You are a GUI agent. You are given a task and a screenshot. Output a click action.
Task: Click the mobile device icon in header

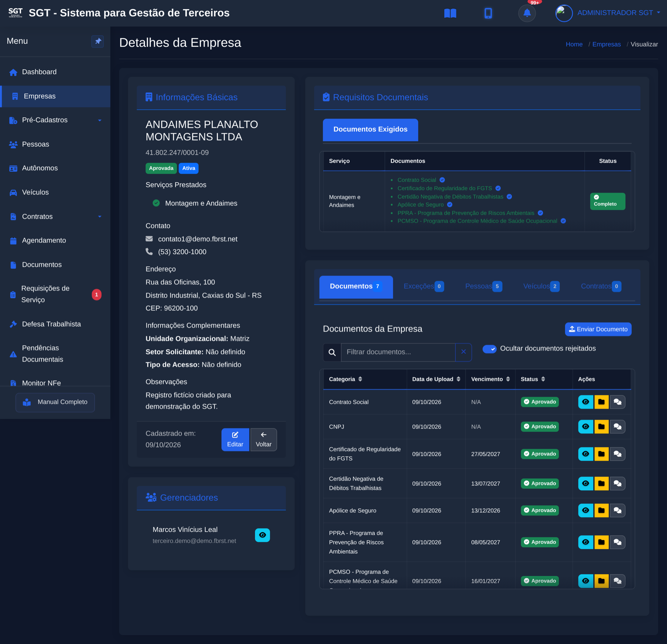pos(488,13)
